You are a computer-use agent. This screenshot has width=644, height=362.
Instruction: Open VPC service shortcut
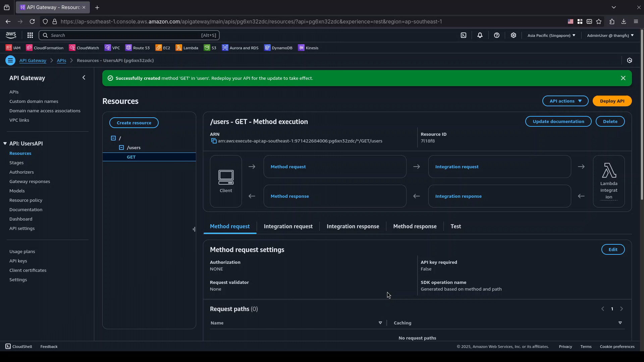112,48
